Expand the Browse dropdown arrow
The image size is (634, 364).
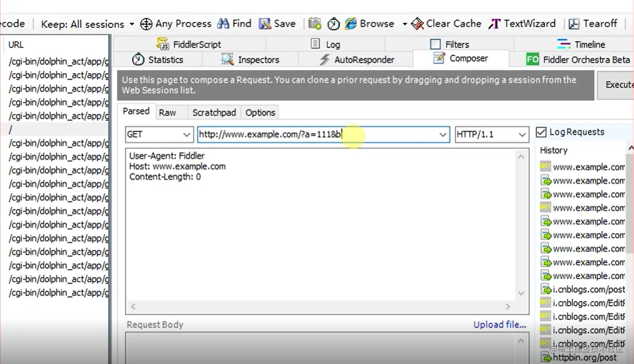tap(404, 24)
